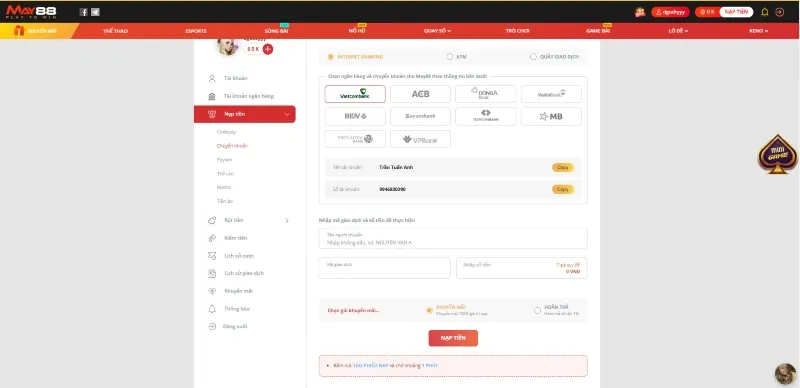The image size is (800, 388).
Task: Select the Quầy giao dịch radio option
Action: tap(533, 57)
